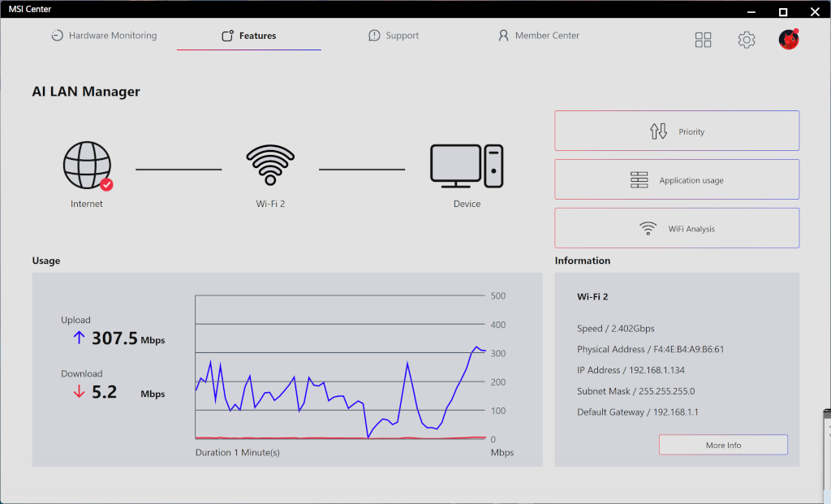
Task: Click the Internet globe icon
Action: pyautogui.click(x=87, y=166)
